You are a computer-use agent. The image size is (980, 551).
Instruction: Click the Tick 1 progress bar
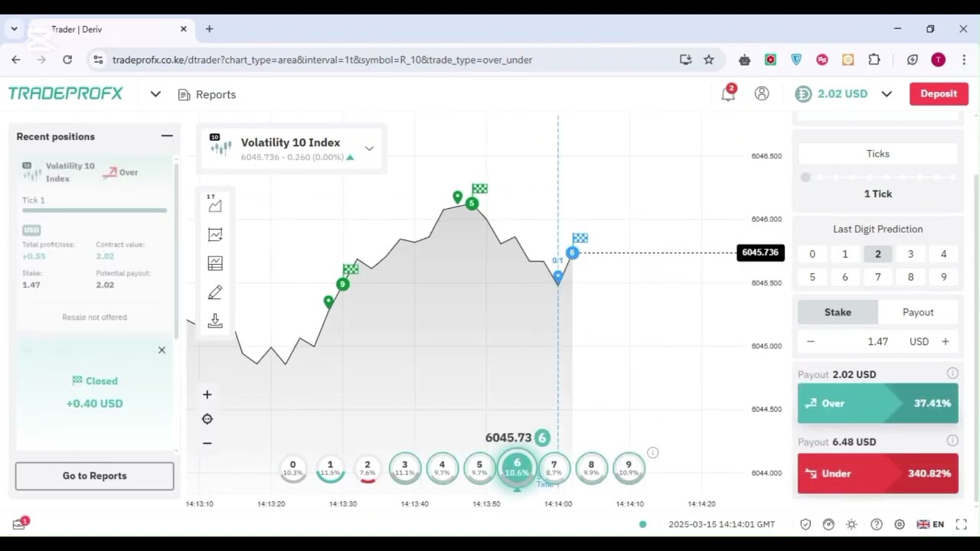(x=94, y=210)
